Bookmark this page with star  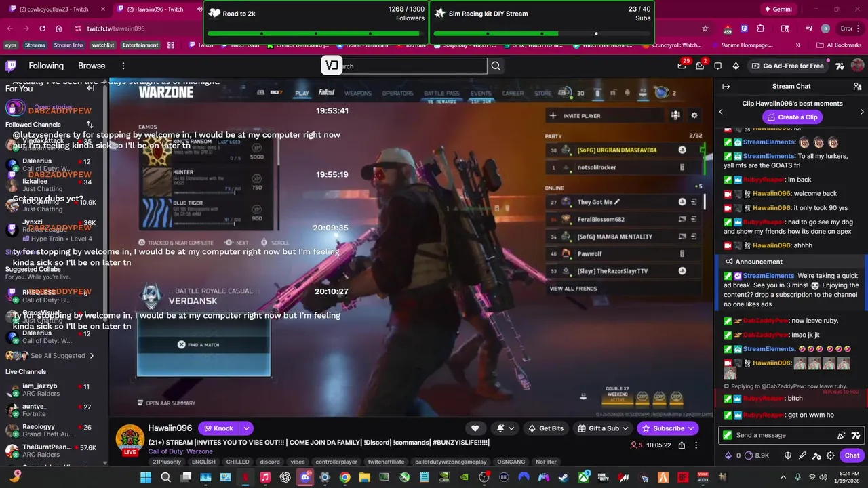(x=705, y=28)
